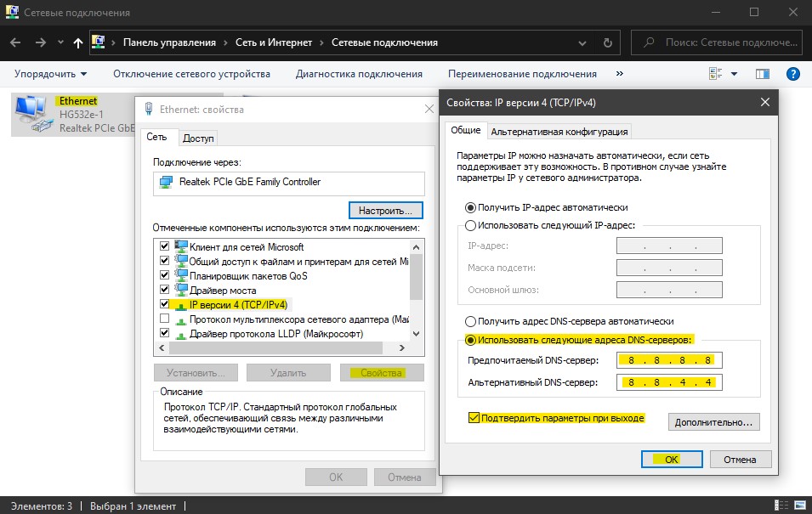Switch to large thumbnails view in status bar
The height and width of the screenshot is (514, 812).
pos(798,506)
